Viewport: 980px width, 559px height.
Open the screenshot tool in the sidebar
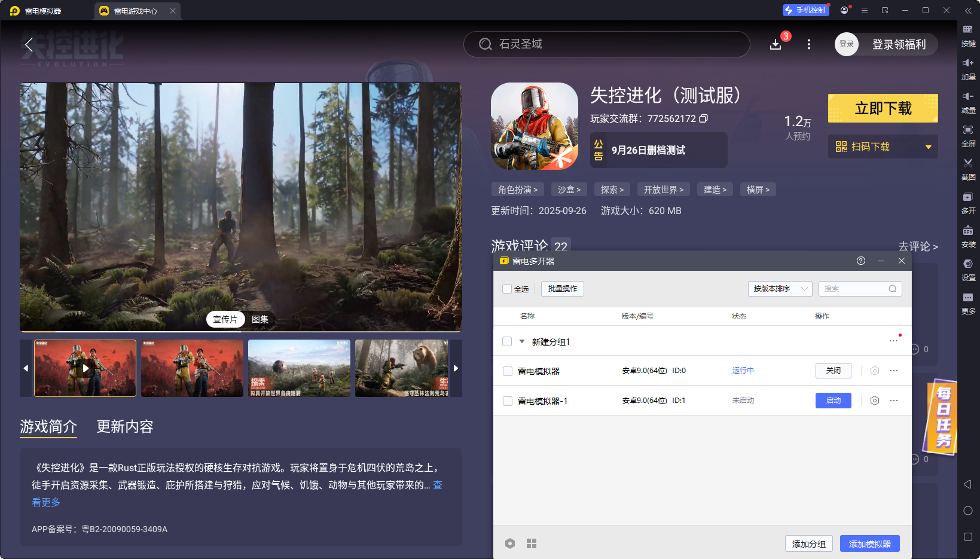pyautogui.click(x=968, y=167)
